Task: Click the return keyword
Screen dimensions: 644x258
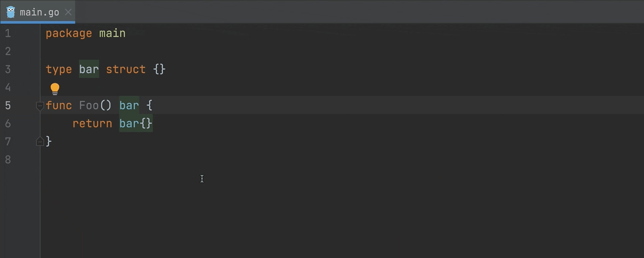Action: [92, 123]
